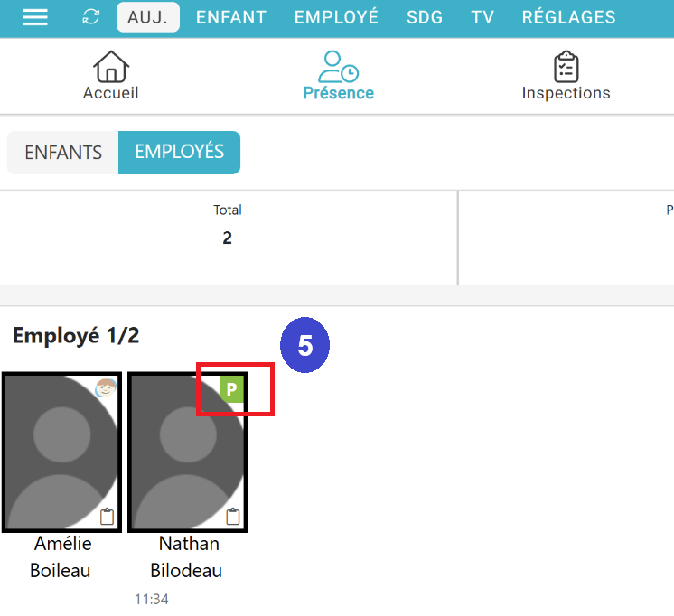Go to the SDG menu item

pyautogui.click(x=425, y=17)
